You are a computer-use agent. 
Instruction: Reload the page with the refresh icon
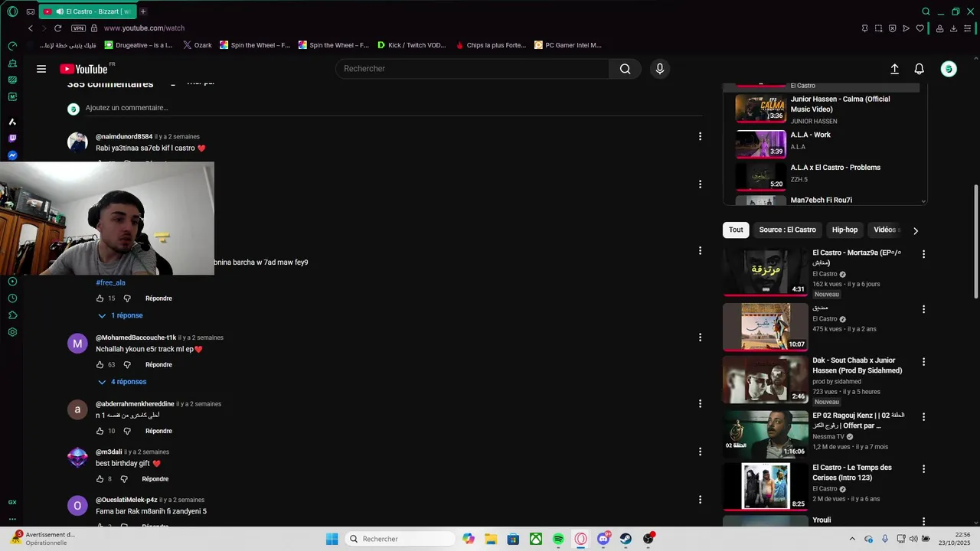point(57,28)
